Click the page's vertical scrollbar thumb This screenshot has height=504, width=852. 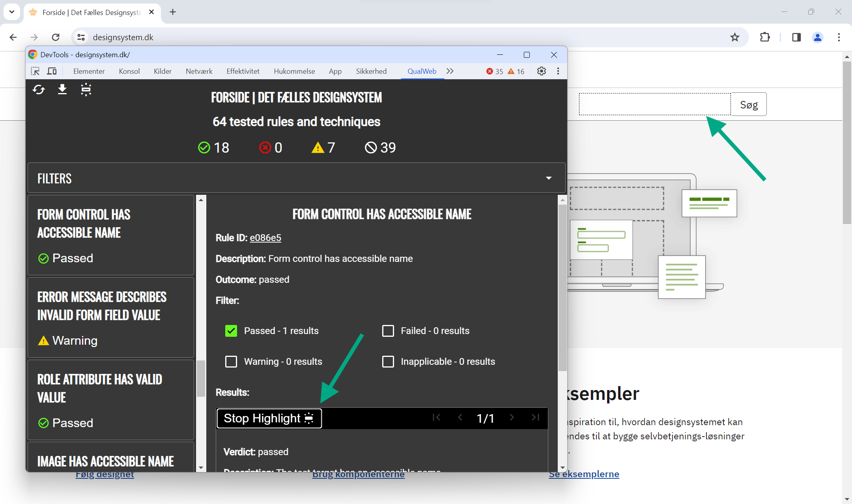(847, 142)
